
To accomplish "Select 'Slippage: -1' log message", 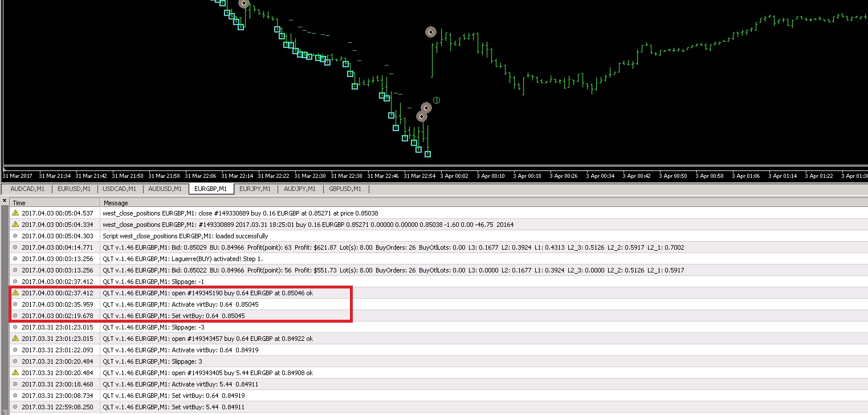I will (x=153, y=282).
